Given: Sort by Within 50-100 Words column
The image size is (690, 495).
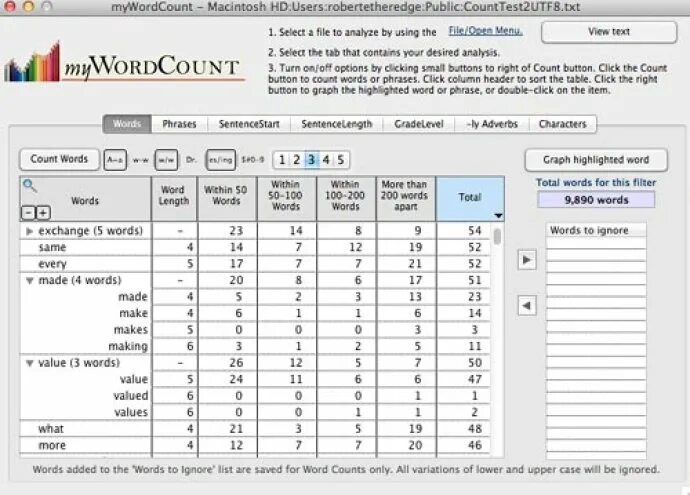Looking at the screenshot, I should tap(286, 199).
